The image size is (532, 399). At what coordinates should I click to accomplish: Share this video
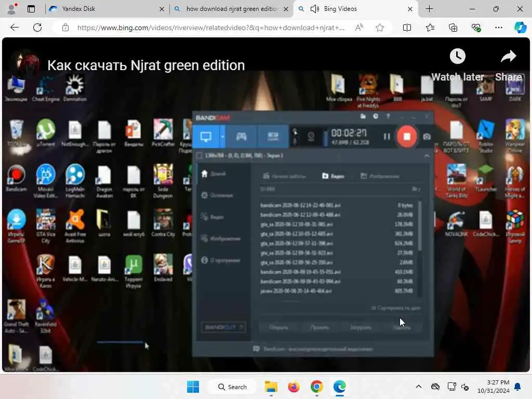(508, 65)
